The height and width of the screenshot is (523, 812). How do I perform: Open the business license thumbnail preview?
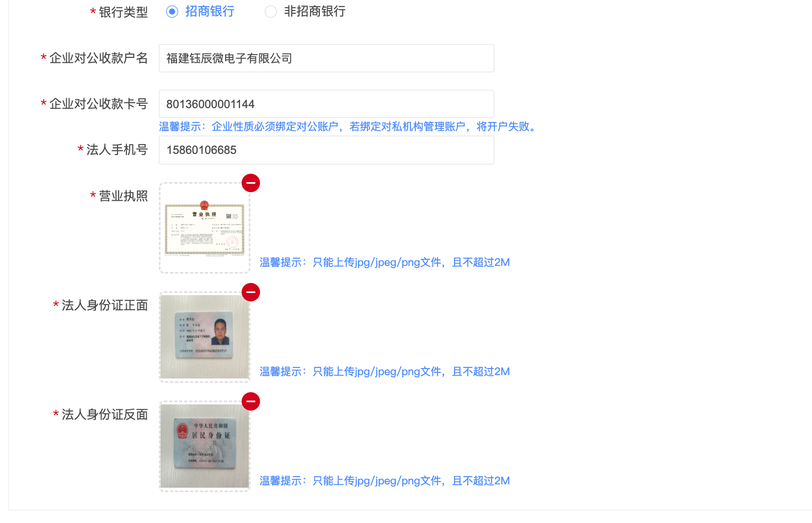pyautogui.click(x=205, y=228)
